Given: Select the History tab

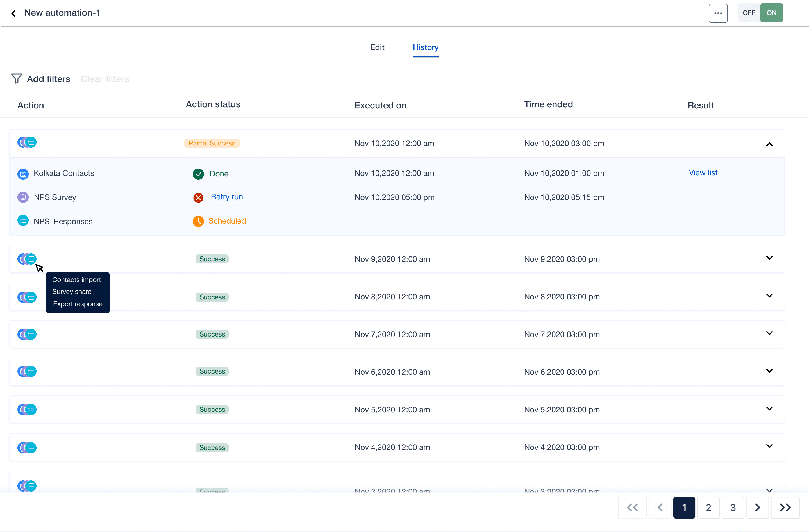Looking at the screenshot, I should coord(425,47).
